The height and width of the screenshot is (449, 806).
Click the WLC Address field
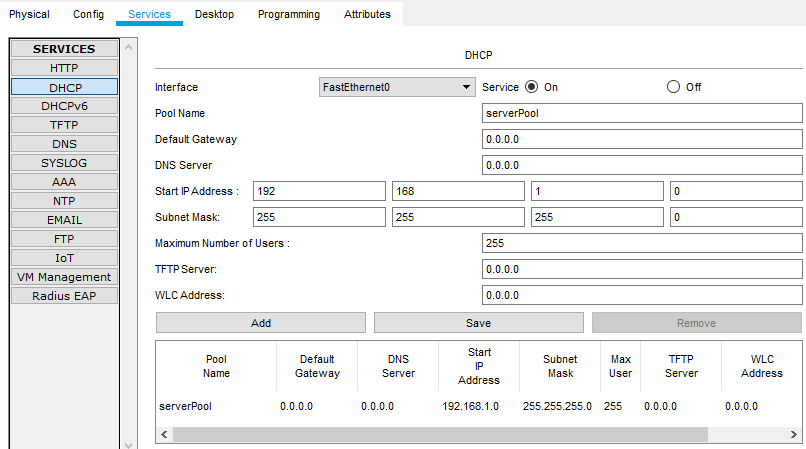[642, 295]
